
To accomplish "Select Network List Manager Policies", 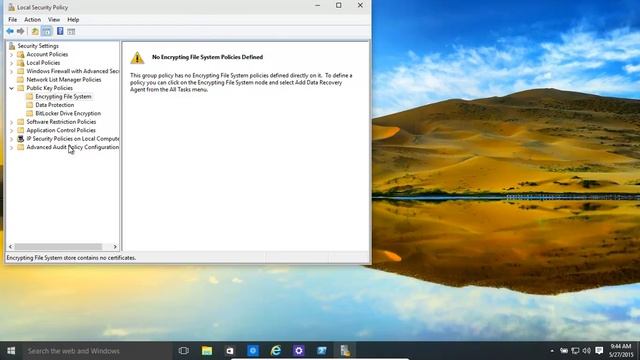I will [64, 80].
